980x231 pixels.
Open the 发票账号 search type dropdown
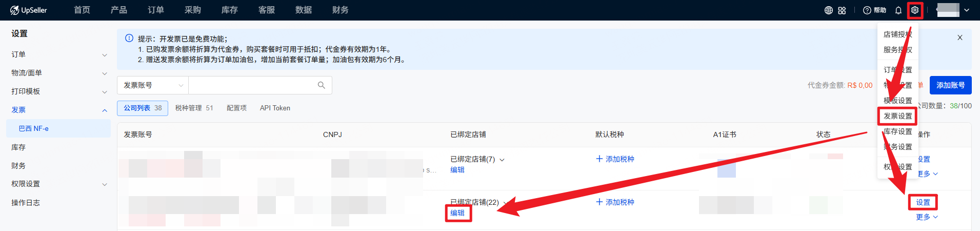pyautogui.click(x=153, y=85)
